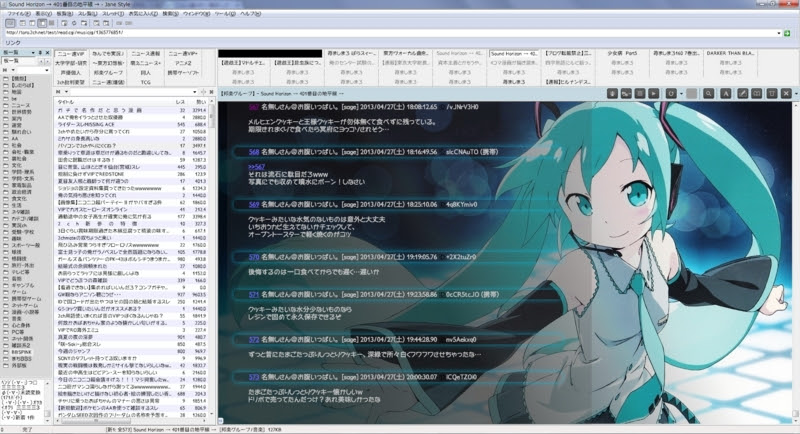Toggle the pin on the 板一覧 panel
The width and height of the screenshot is (800, 434).
pos(40,53)
